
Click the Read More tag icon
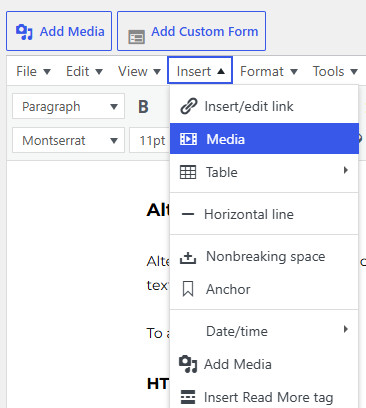tap(188, 397)
